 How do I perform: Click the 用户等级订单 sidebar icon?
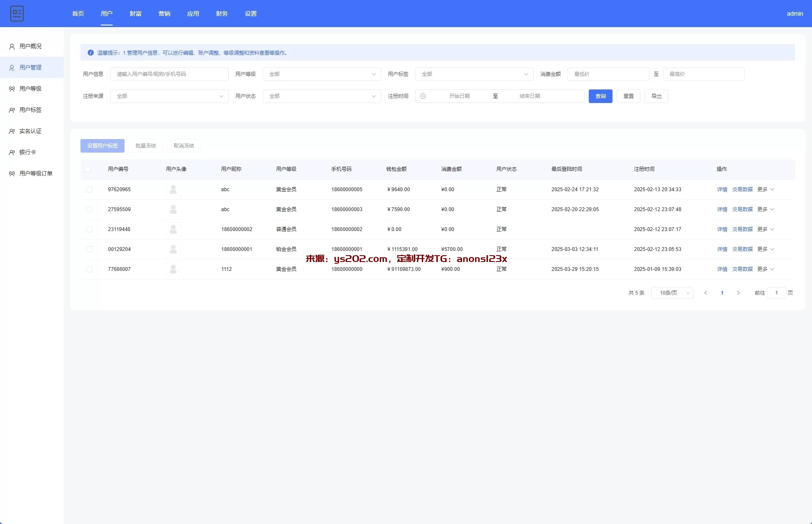coord(12,174)
